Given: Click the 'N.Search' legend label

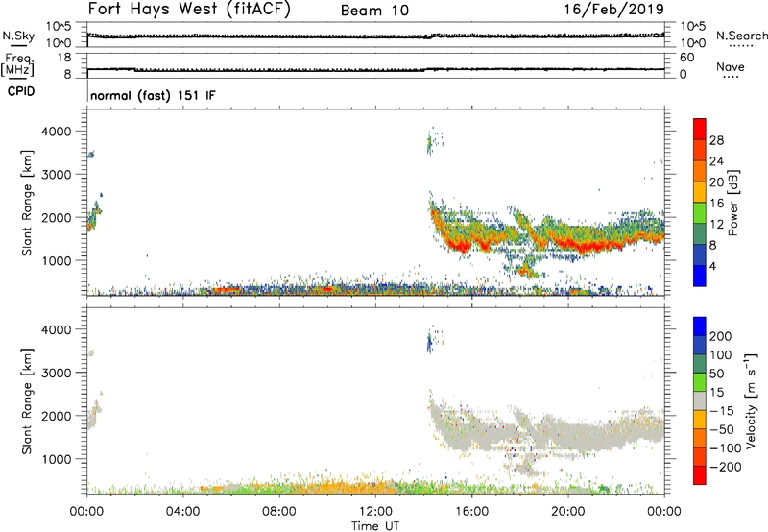Looking at the screenshot, I should [741, 36].
